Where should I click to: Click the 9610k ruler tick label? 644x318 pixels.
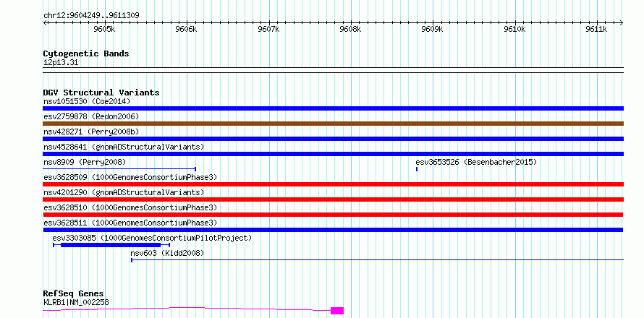(514, 29)
